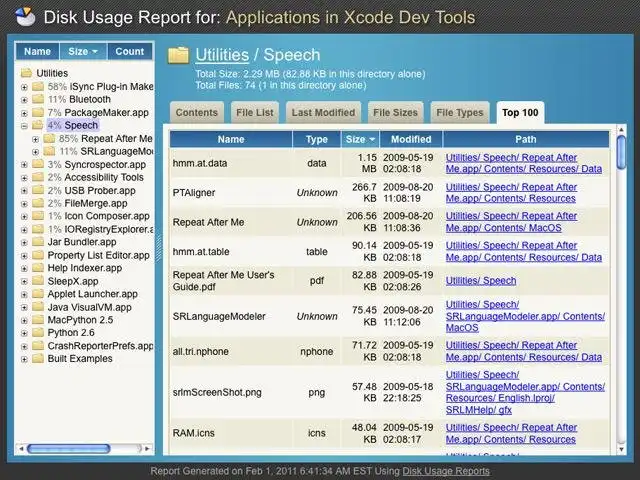
Task: Expand the Syncrospector.app tree node
Action: pyautogui.click(x=24, y=165)
